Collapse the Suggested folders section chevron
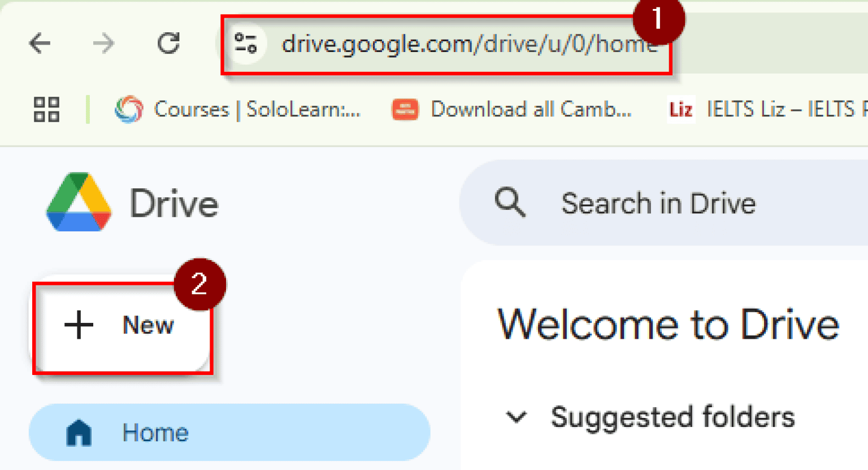 [516, 417]
